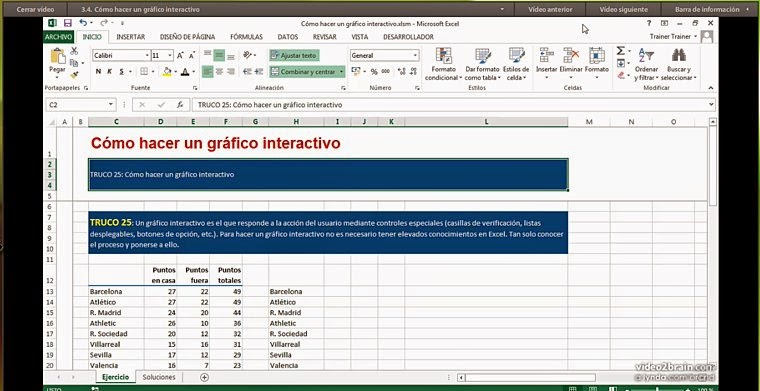
Task: Apply percent style with % icon
Action: coord(374,72)
